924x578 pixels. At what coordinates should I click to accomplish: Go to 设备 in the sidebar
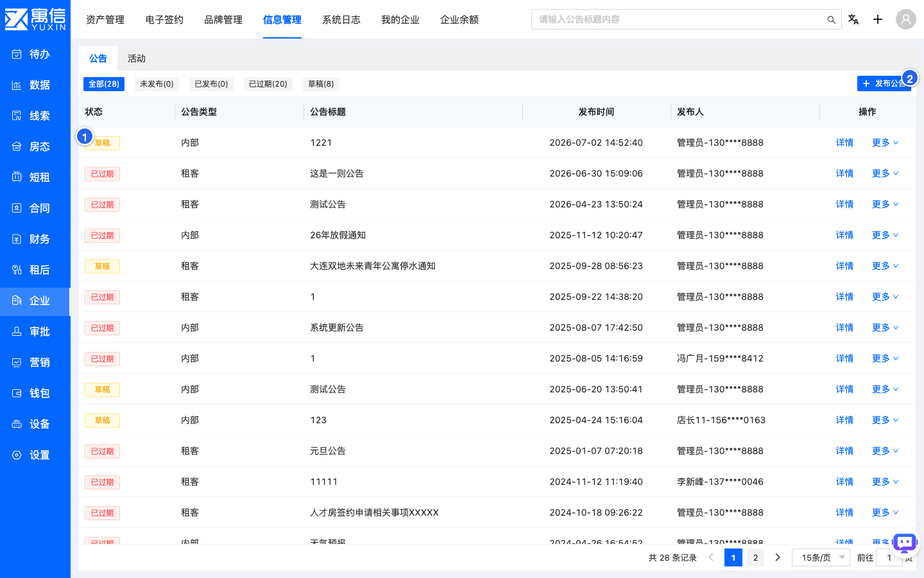[35, 424]
